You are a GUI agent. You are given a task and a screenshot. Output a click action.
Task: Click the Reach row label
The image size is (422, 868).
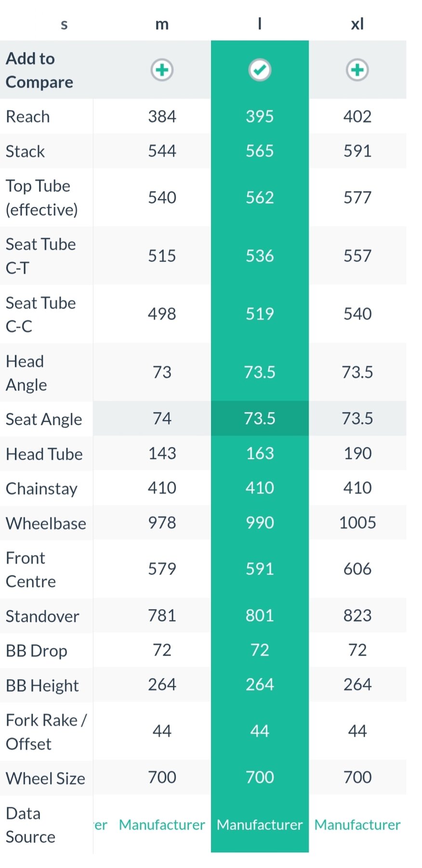pyautogui.click(x=28, y=117)
